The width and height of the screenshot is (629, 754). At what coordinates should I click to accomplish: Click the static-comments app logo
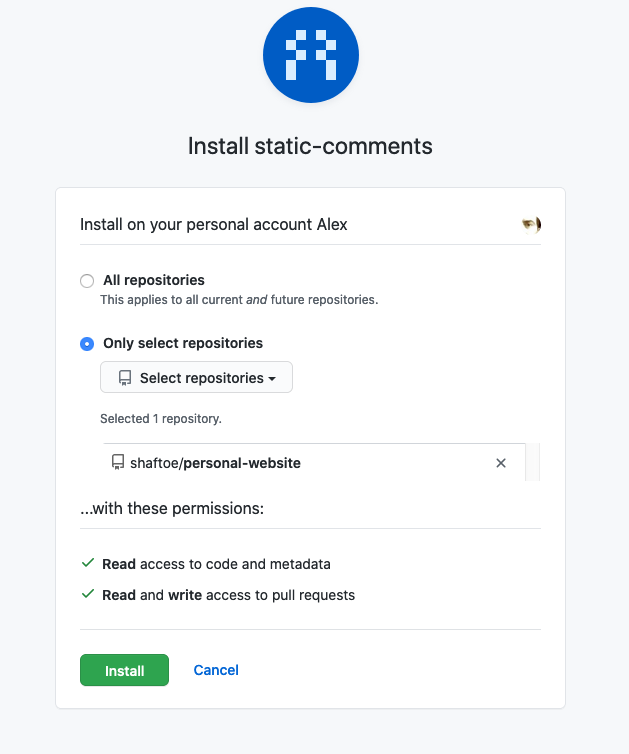311,55
